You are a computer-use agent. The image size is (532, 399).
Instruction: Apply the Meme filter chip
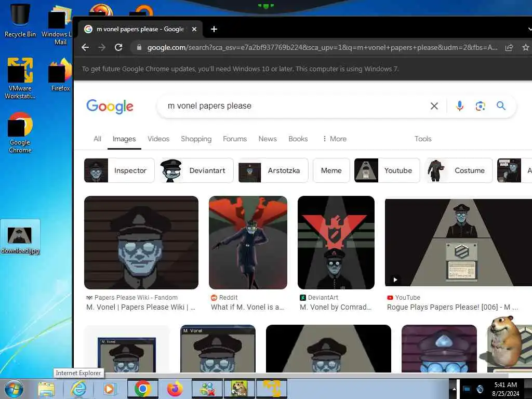point(331,170)
